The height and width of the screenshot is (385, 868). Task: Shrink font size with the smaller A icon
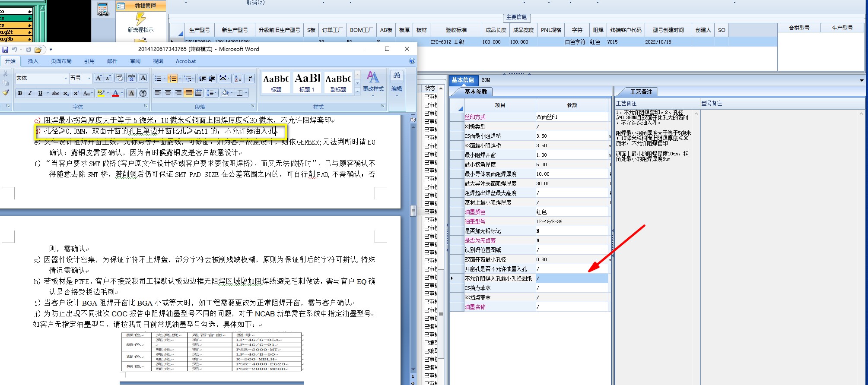pos(108,78)
